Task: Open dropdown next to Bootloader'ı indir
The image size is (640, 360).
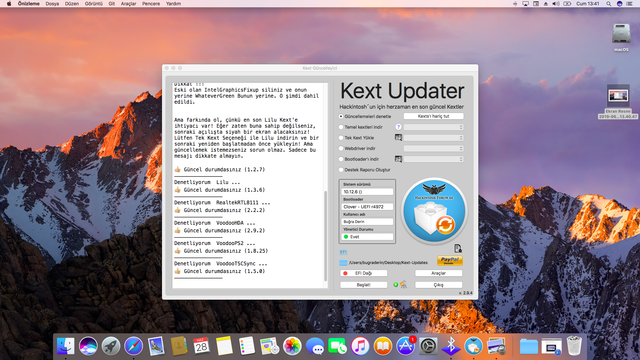Action: point(433,159)
